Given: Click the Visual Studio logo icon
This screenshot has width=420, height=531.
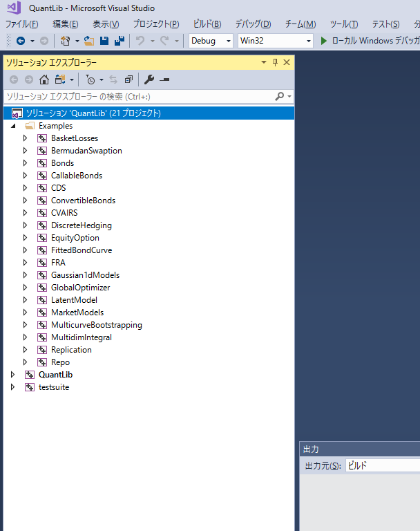Looking at the screenshot, I should click(14, 8).
